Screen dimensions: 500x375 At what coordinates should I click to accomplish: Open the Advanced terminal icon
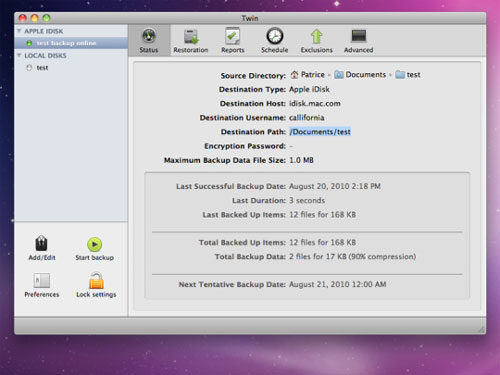coord(359,36)
